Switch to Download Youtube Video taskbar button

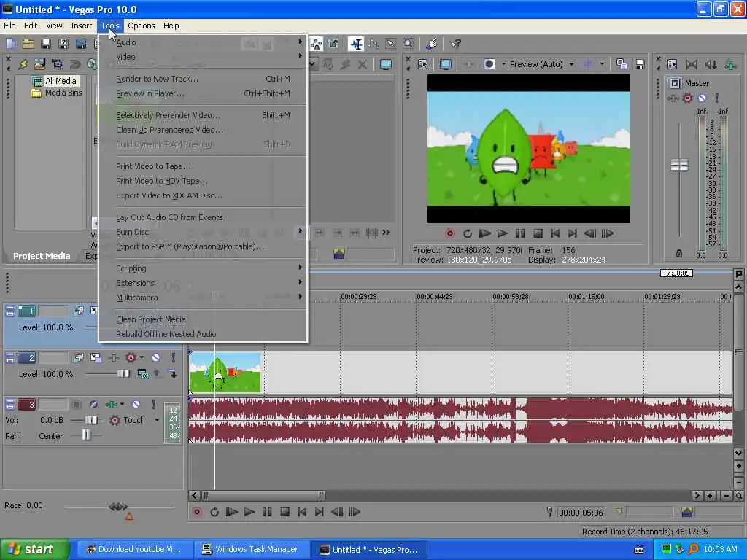(134, 549)
